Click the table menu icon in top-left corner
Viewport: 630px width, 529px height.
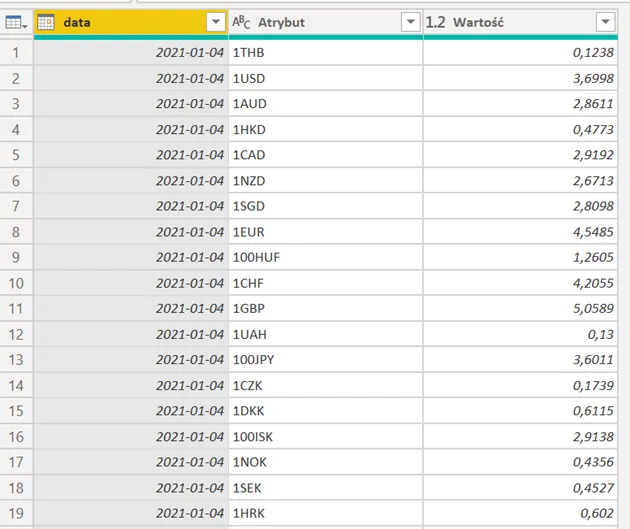point(15,22)
